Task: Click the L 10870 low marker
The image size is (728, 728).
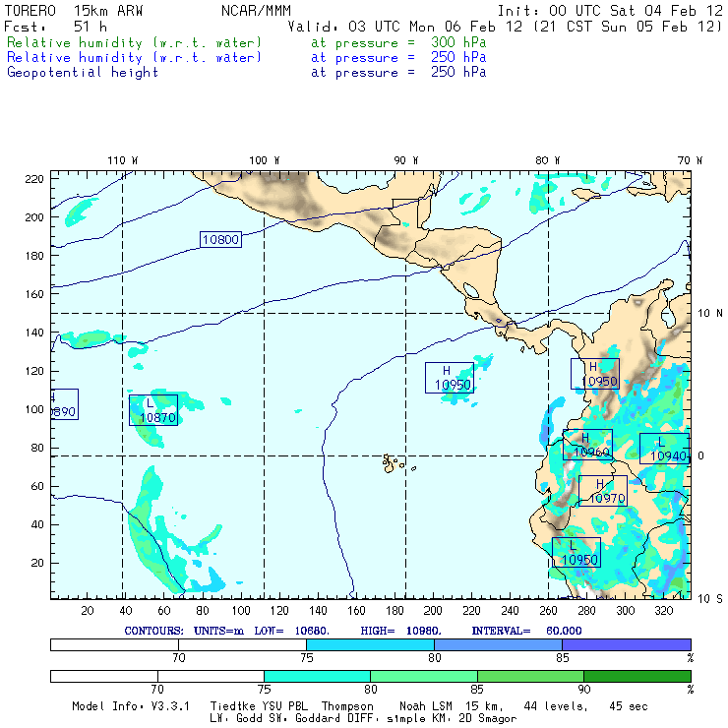Action: (x=153, y=410)
